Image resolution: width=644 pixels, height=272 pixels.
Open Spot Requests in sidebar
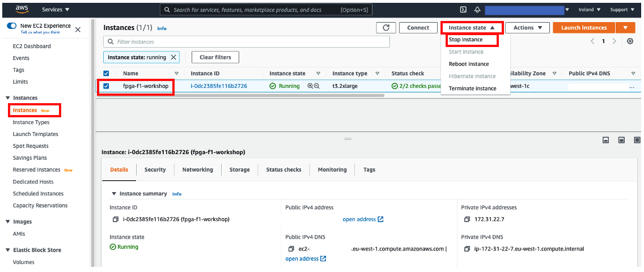(x=31, y=146)
